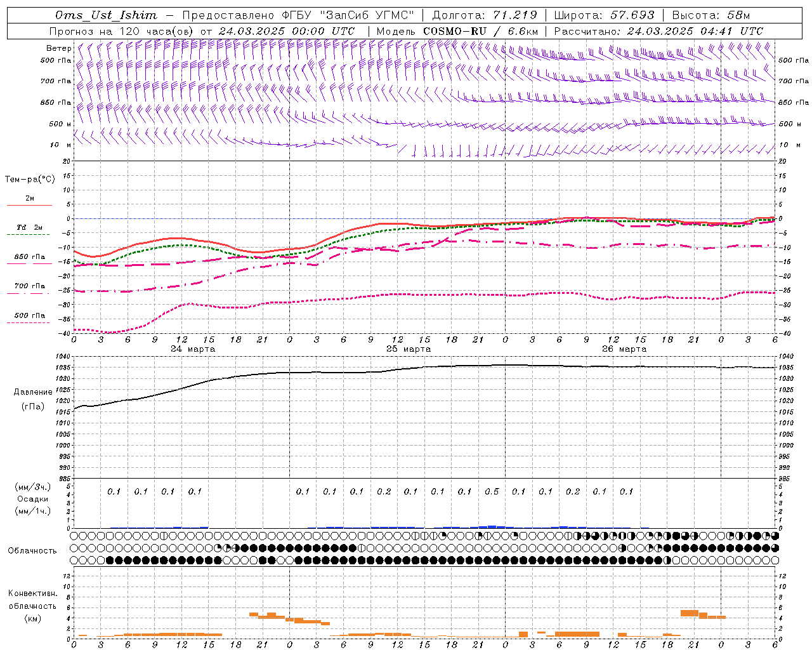The width and height of the screenshot is (812, 650).
Task: Click the Ветер label of the wind panel
Action: tap(58, 48)
